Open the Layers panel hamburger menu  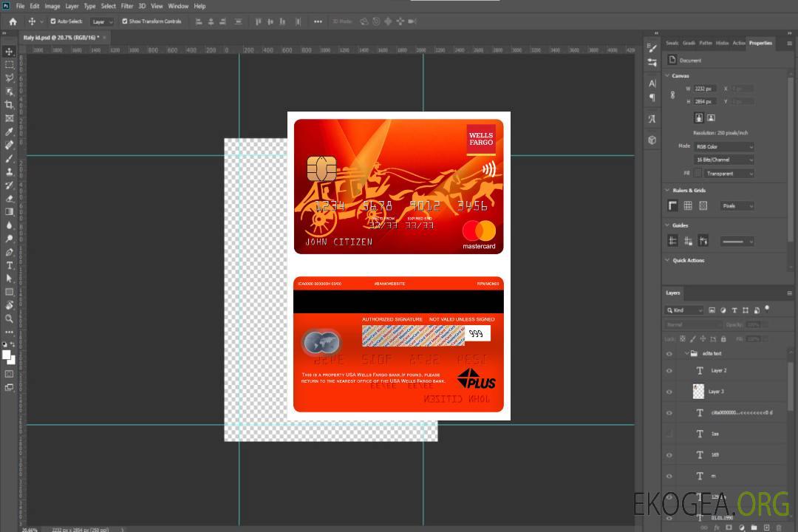(789, 293)
